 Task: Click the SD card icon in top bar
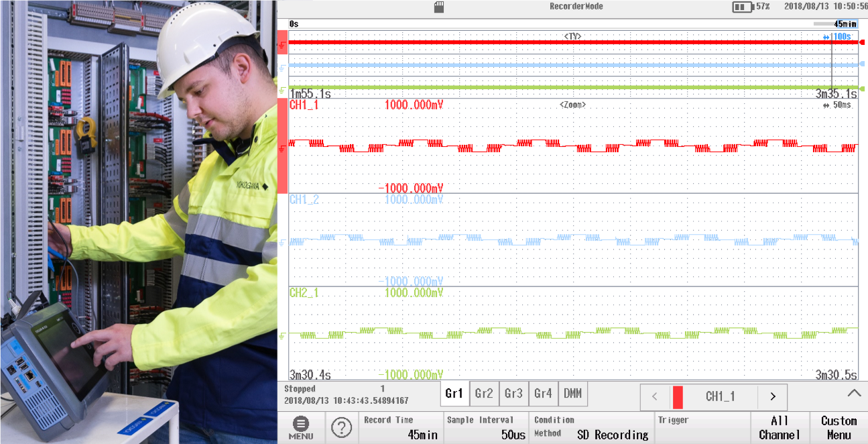439,7
